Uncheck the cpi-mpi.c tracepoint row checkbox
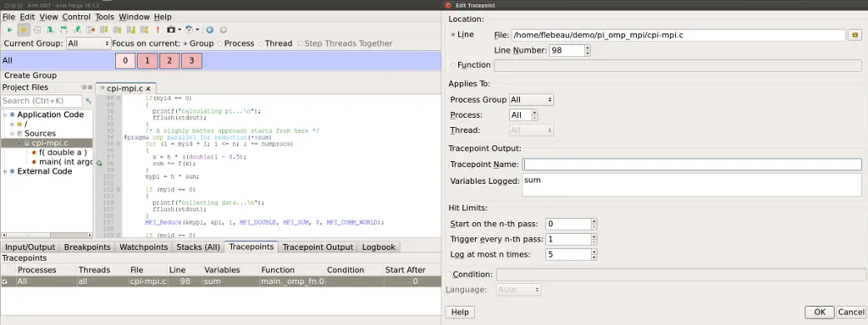 click(x=4, y=282)
